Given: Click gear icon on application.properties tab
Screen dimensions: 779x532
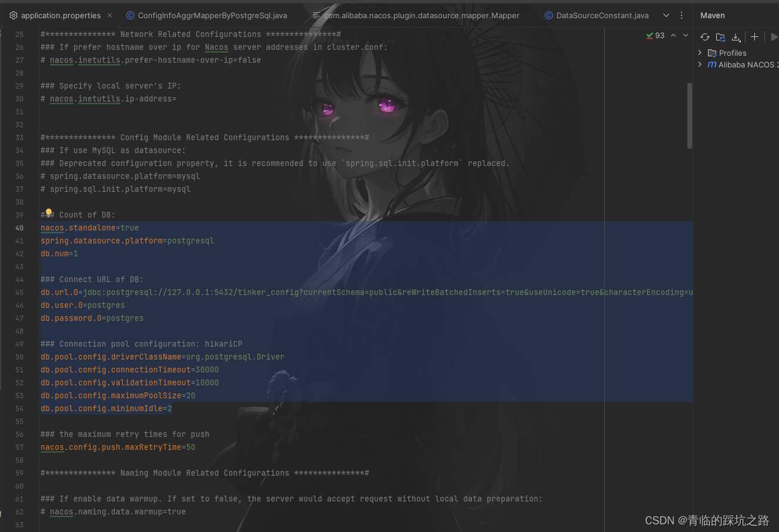Looking at the screenshot, I should (x=14, y=15).
